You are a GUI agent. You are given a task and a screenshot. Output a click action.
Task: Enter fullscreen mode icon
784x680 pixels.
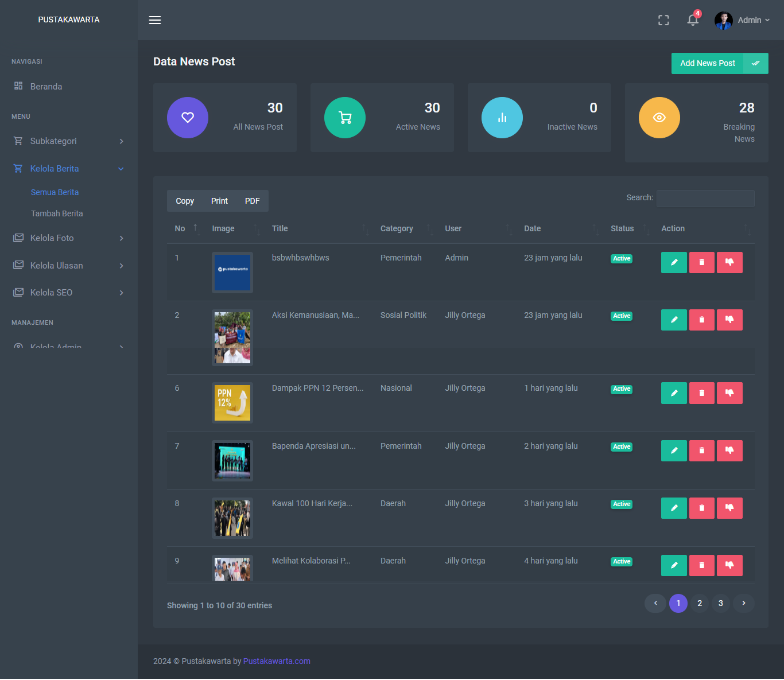[663, 20]
